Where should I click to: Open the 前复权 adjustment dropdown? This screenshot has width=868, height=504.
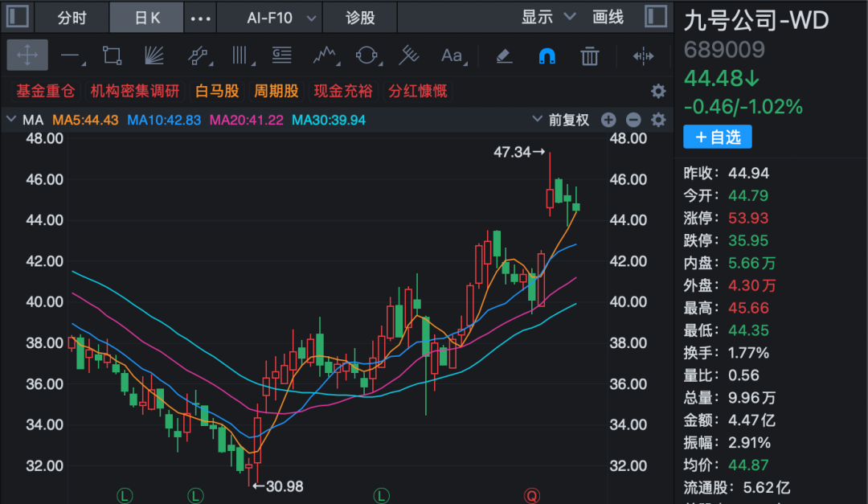[x=561, y=120]
